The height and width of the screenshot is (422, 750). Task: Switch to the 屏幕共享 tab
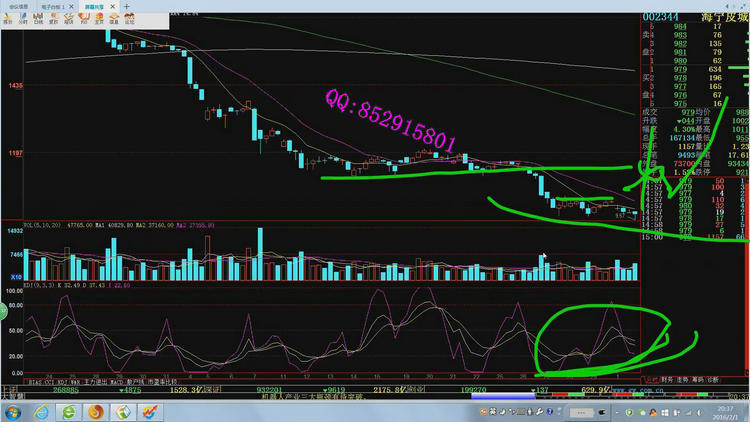(94, 5)
